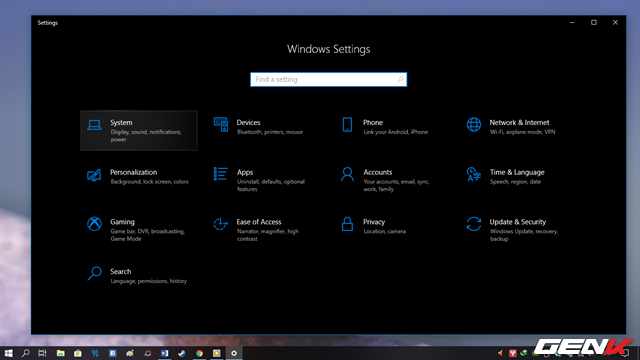Viewport: 640px width, 360px height.
Task: Open the Personalization paintbrush icon
Action: (94, 175)
